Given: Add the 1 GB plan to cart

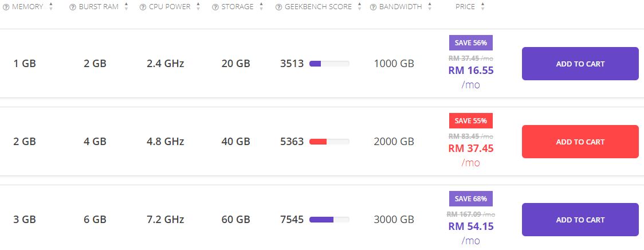Looking at the screenshot, I should (x=580, y=64).
